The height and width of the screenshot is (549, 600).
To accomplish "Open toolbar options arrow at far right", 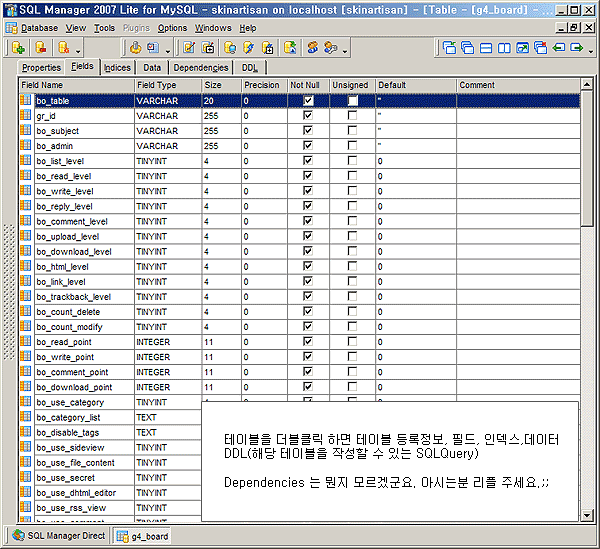I will [x=590, y=51].
